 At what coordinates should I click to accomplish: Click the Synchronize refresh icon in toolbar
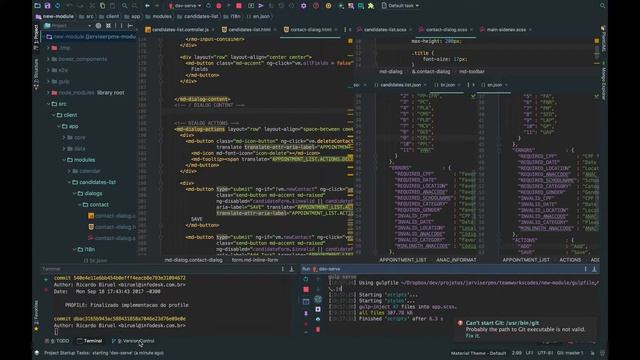pyautogui.click(x=58, y=6)
